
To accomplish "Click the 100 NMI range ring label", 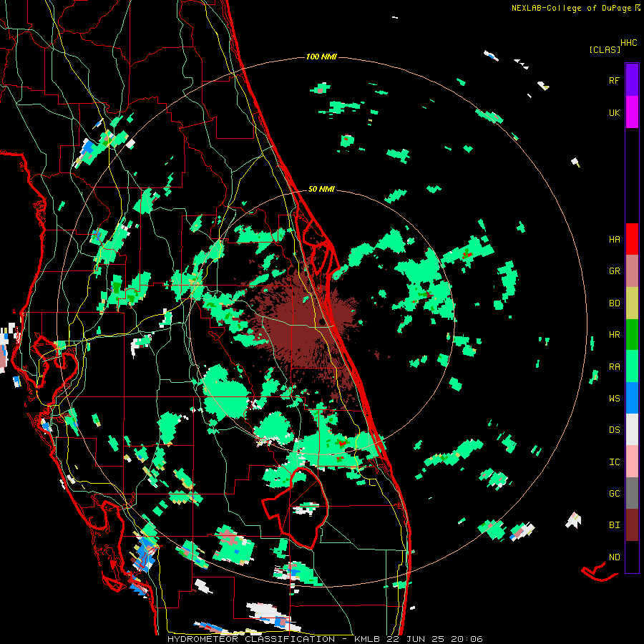I will [321, 57].
